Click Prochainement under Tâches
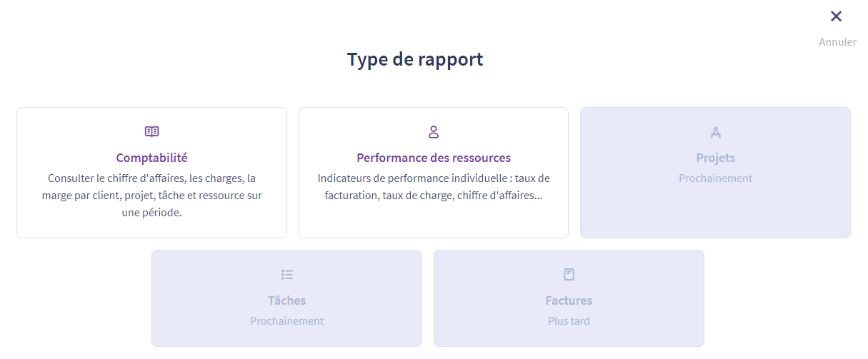Viewport: 868px width, 359px height. tap(287, 321)
